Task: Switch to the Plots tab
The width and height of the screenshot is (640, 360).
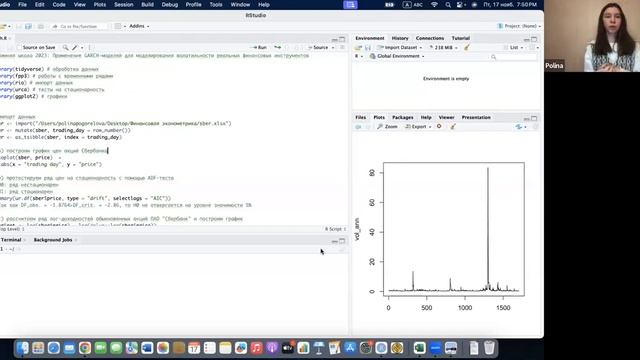Action: tap(379, 117)
